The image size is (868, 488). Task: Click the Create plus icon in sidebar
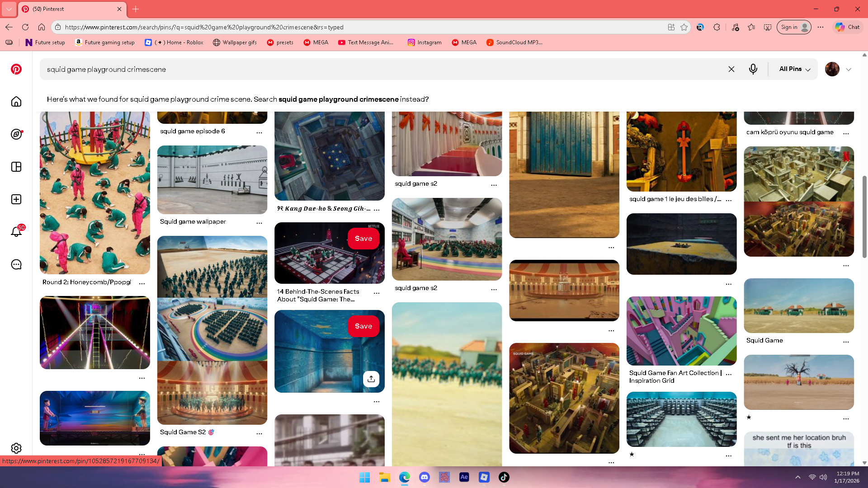pos(16,199)
